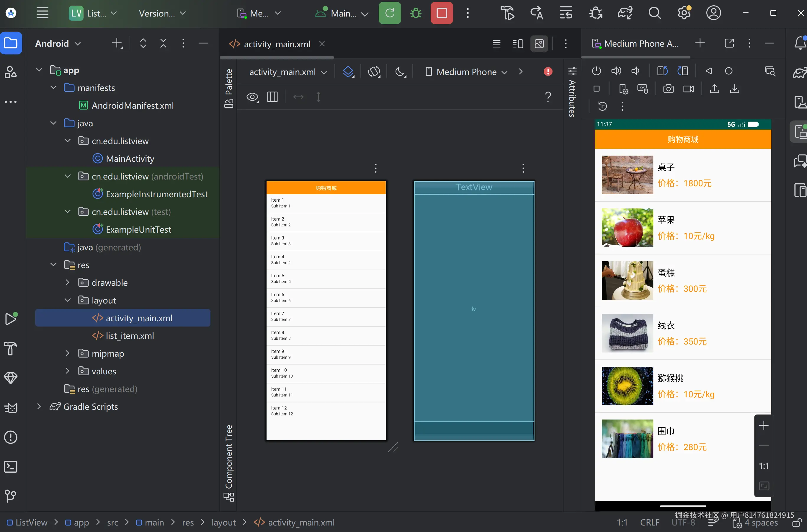Switch the editor to Split view
The height and width of the screenshot is (532, 807).
coord(518,44)
